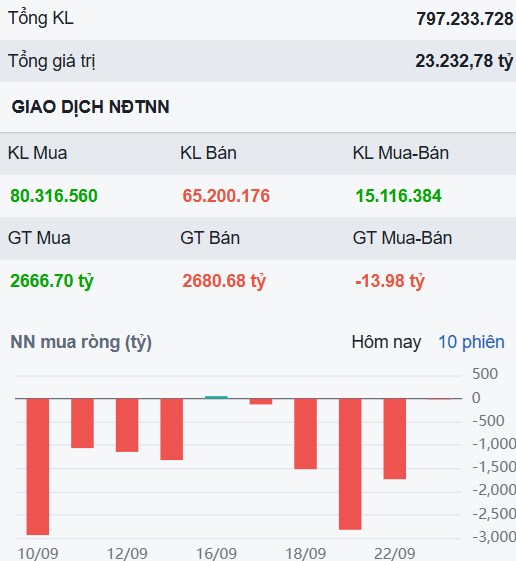Click the tallest red bar between 18/09 and 22/09

tap(350, 464)
